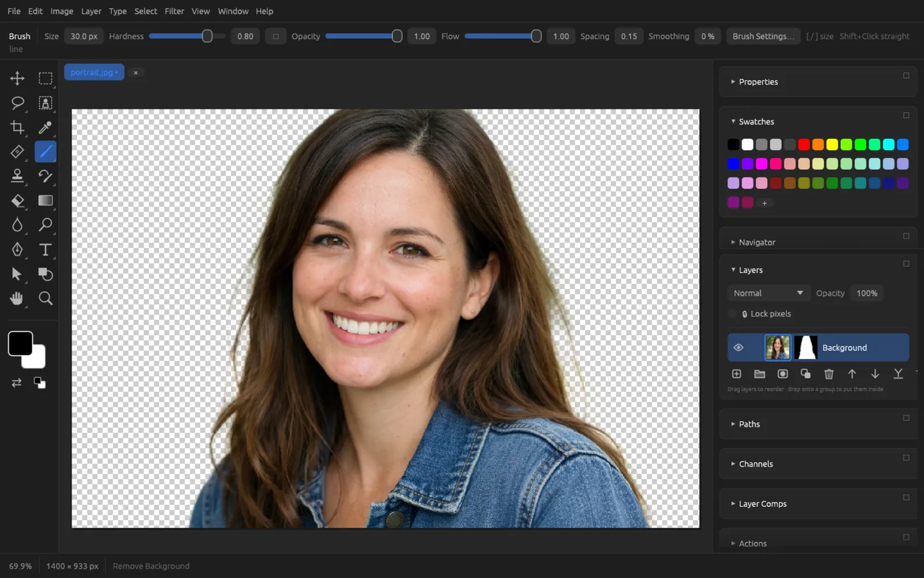Expand the Channels panel
The image size is (924, 578).
(733, 464)
